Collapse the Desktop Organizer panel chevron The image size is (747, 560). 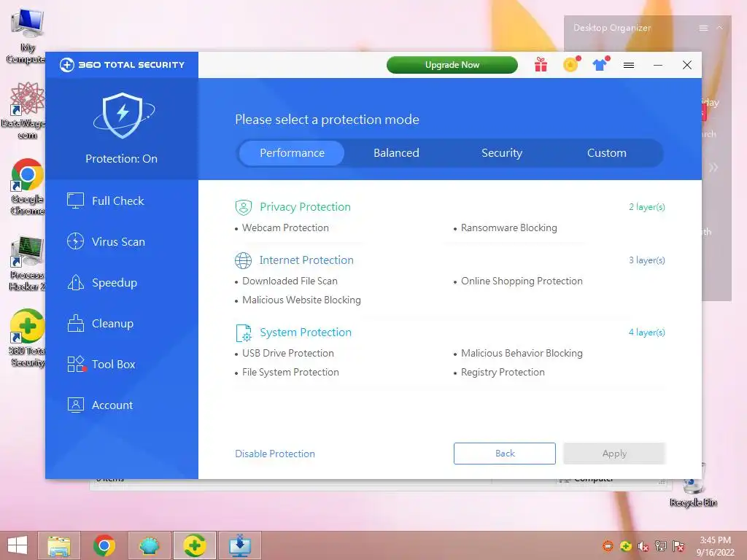coord(720,28)
